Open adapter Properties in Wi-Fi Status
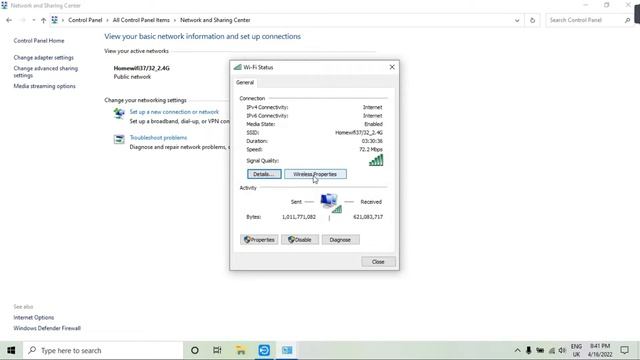This screenshot has width=640, height=360. (x=259, y=240)
